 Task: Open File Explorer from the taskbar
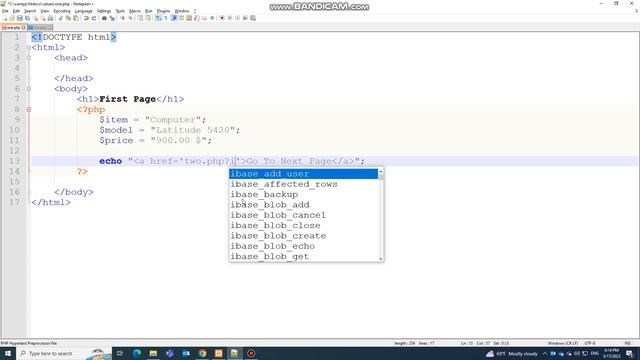point(153,353)
